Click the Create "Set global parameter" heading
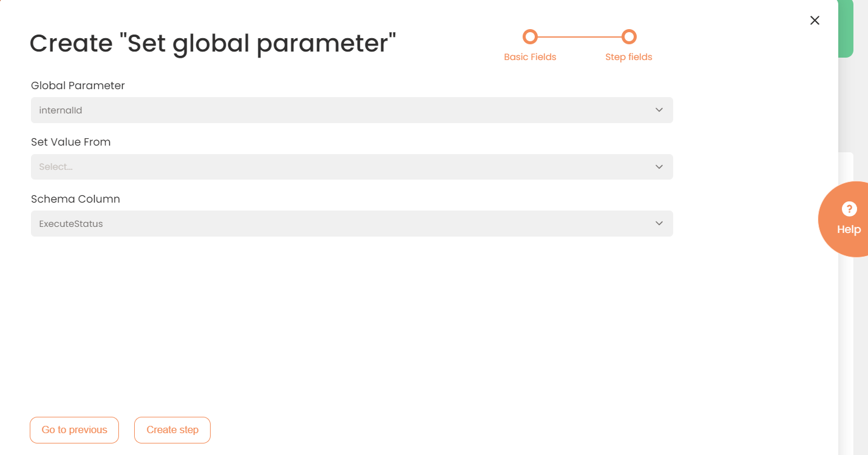Viewport: 868px width, 455px height. [x=212, y=44]
